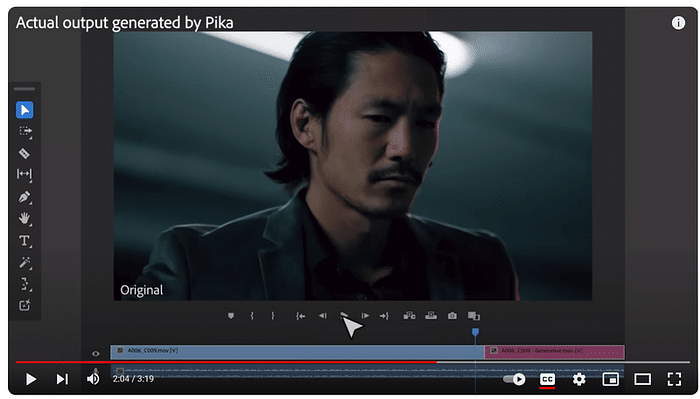Select the Track Select Forward tool

[x=25, y=131]
